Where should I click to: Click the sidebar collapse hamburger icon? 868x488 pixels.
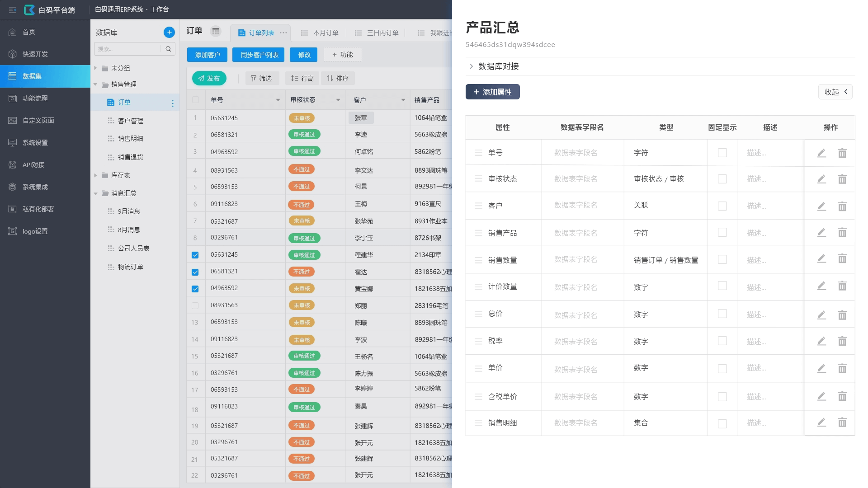coord(12,9)
